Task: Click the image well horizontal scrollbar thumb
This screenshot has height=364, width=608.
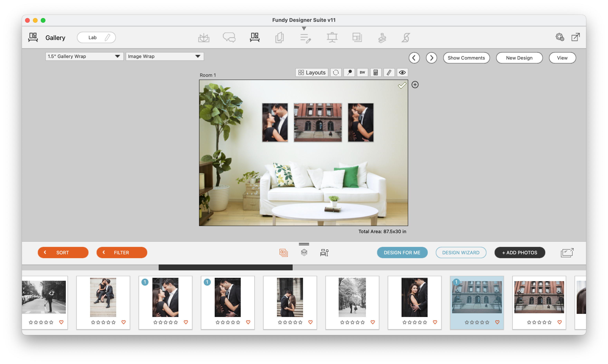Action: click(x=225, y=267)
